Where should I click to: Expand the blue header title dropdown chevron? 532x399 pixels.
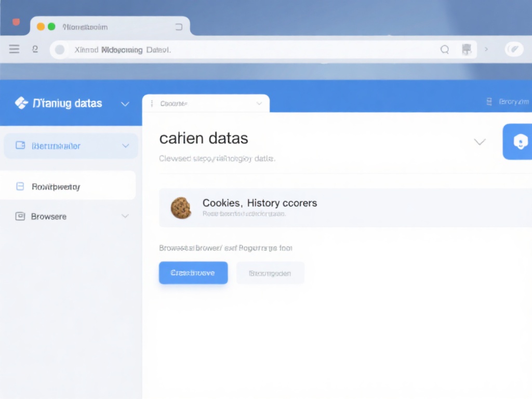coord(125,104)
